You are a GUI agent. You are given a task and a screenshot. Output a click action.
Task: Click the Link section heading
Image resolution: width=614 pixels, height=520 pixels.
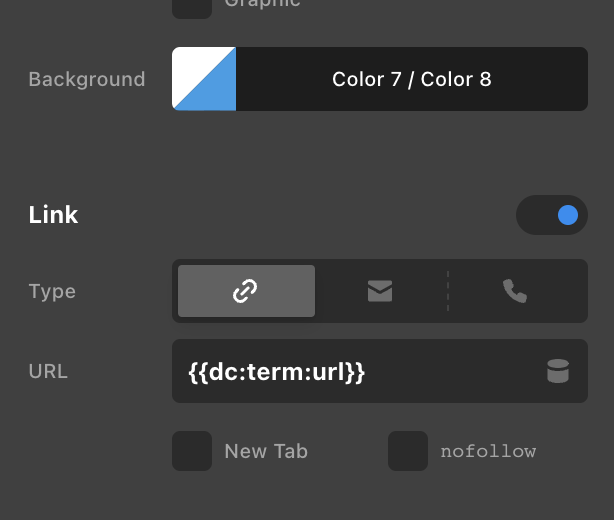[x=54, y=215]
